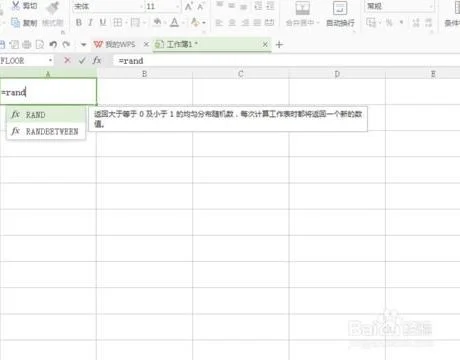Click the print icon in quick access toolbar
The width and height of the screenshot is (460, 360).
tap(27, 44)
